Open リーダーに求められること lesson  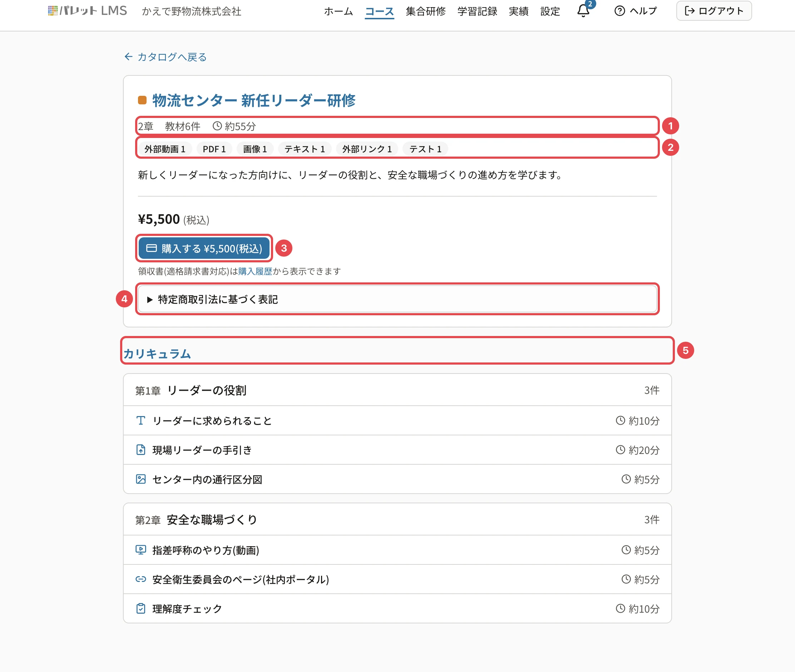(x=397, y=421)
